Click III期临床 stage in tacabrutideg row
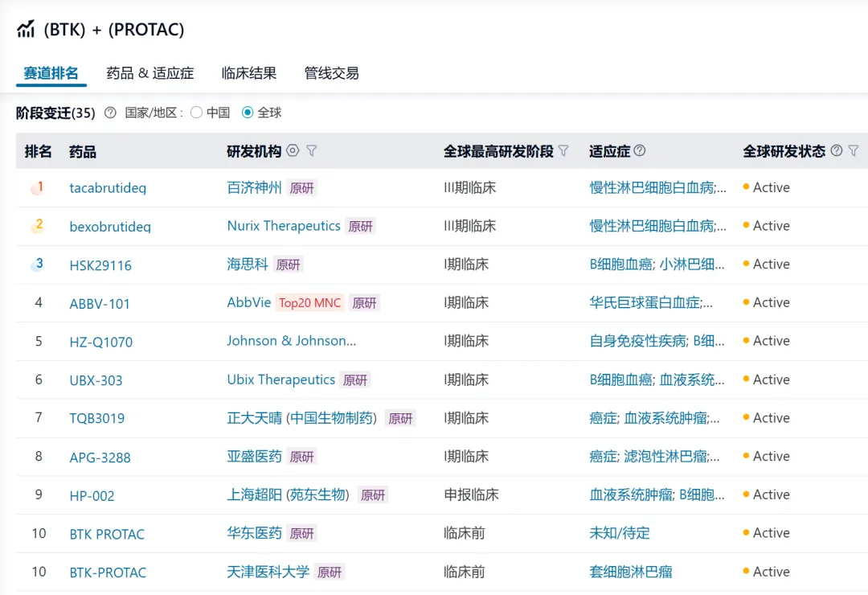868x595 pixels. click(x=470, y=187)
